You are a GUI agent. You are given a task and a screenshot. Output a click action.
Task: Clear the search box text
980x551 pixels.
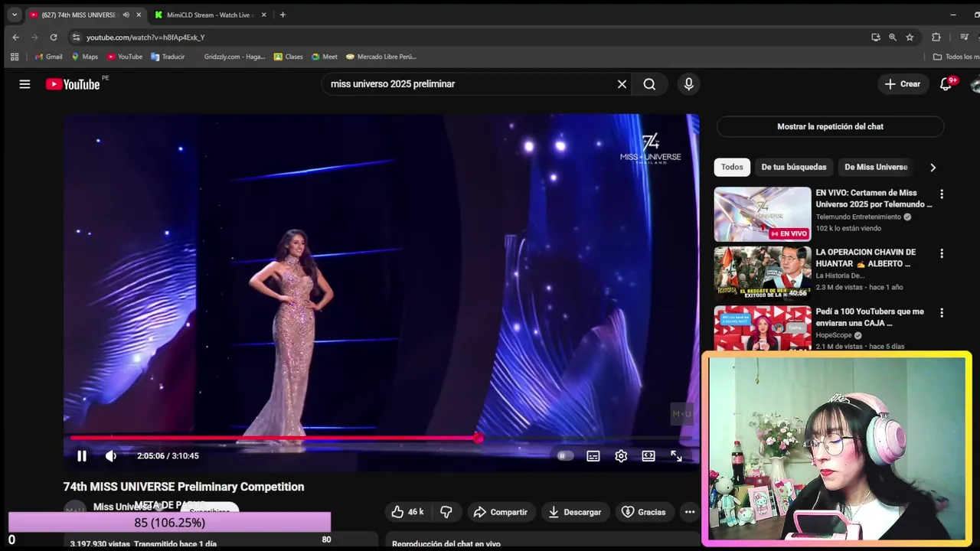coord(622,84)
